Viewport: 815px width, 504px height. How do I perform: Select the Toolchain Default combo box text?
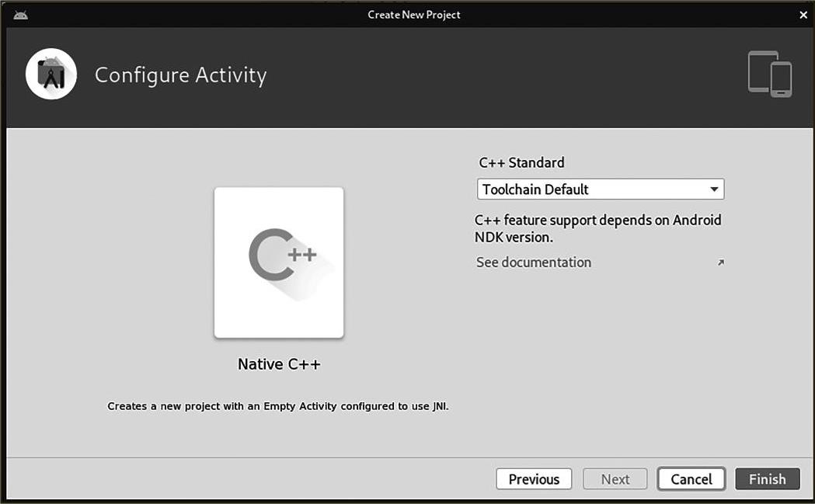(x=536, y=189)
